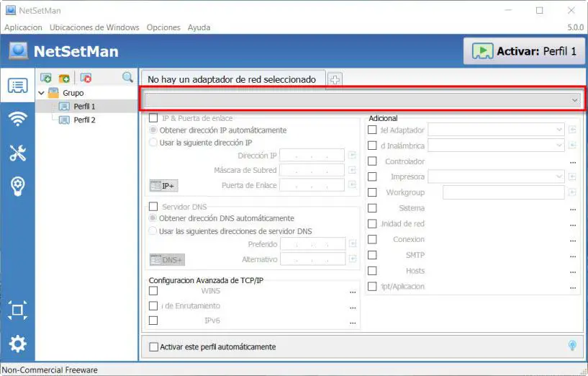Open the Adaptador dropdown in Adicional
The image size is (588, 376).
point(496,130)
